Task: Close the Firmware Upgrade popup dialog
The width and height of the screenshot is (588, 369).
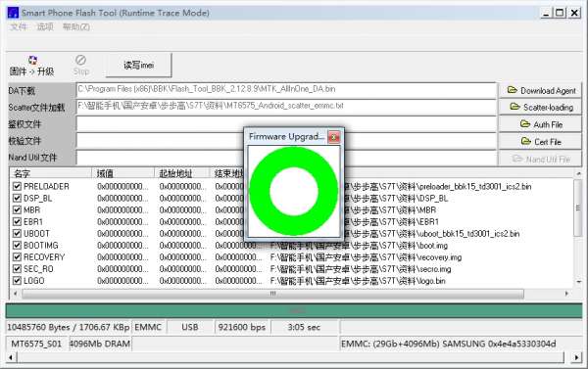Action: [334, 137]
